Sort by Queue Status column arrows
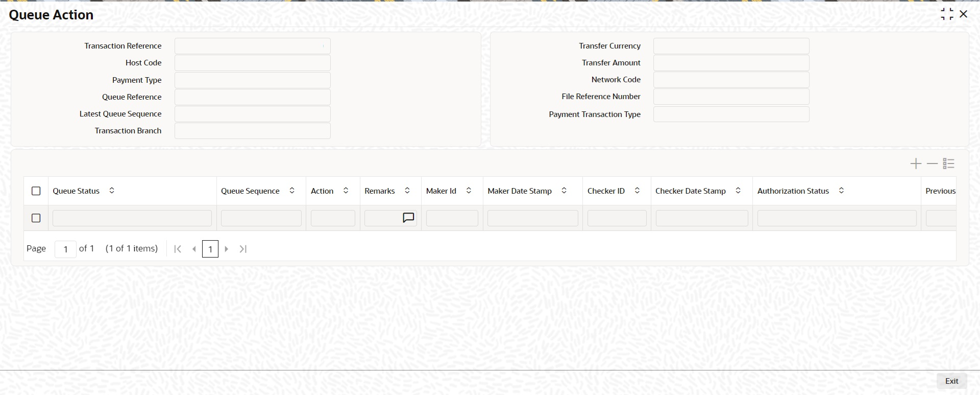This screenshot has width=980, height=395. [112, 191]
